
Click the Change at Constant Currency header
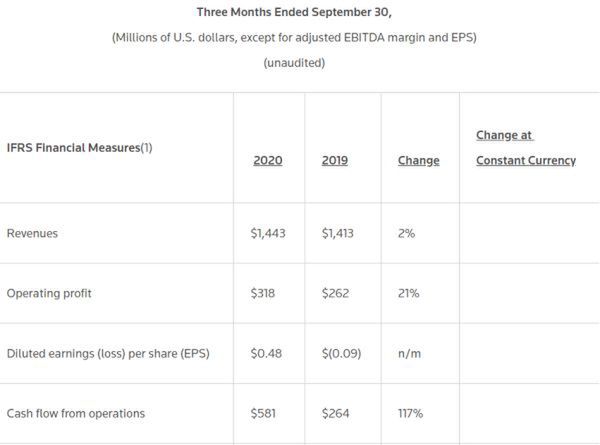point(525,147)
